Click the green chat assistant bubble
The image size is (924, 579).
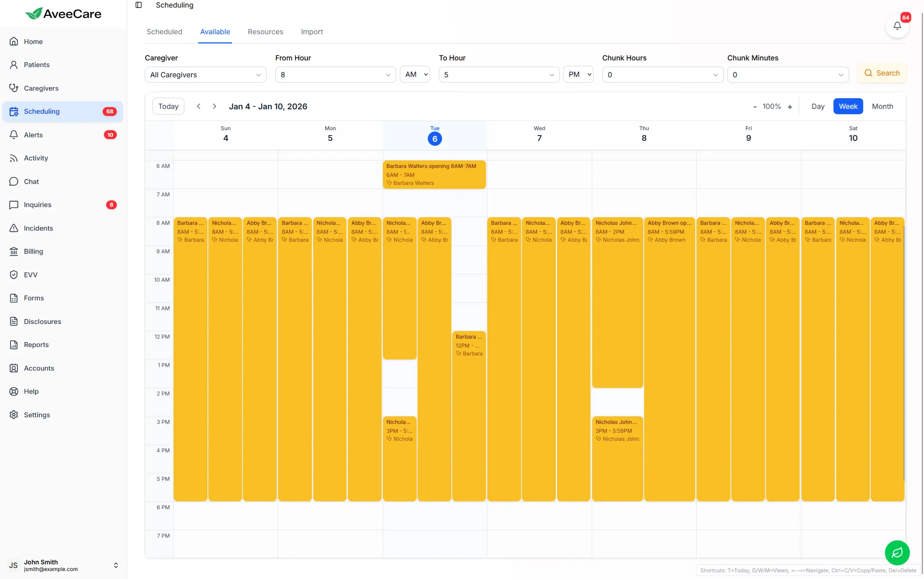897,552
